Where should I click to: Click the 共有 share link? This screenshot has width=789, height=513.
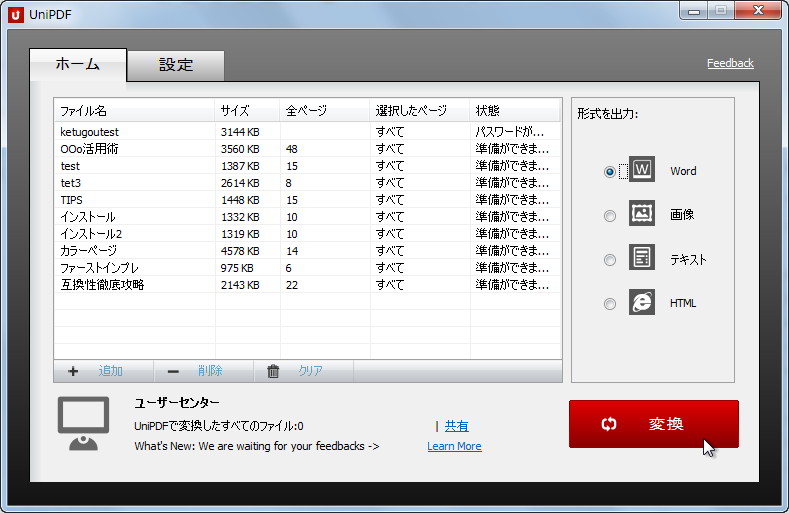pos(456,426)
